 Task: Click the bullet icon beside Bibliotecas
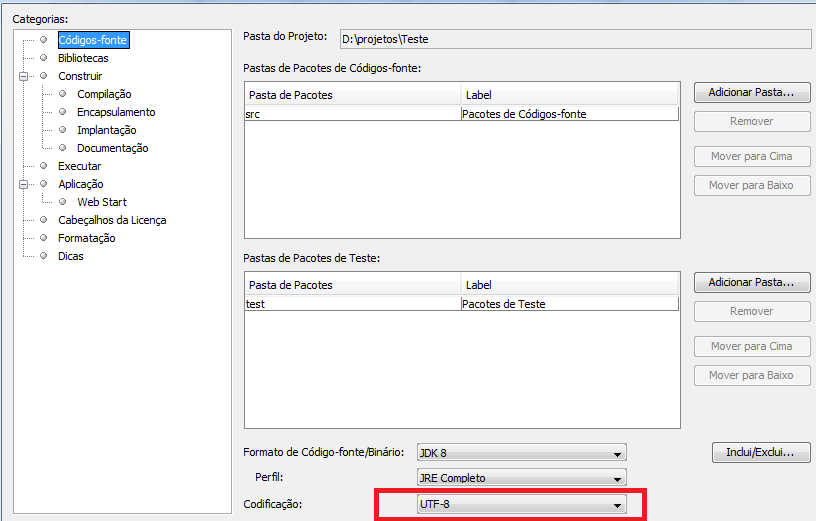click(44, 58)
